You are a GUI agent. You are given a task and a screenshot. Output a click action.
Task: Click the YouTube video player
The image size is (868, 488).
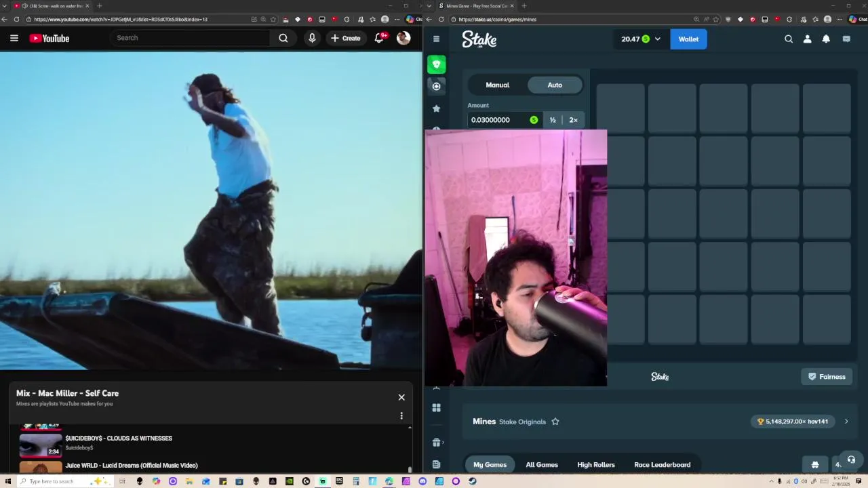tap(211, 211)
